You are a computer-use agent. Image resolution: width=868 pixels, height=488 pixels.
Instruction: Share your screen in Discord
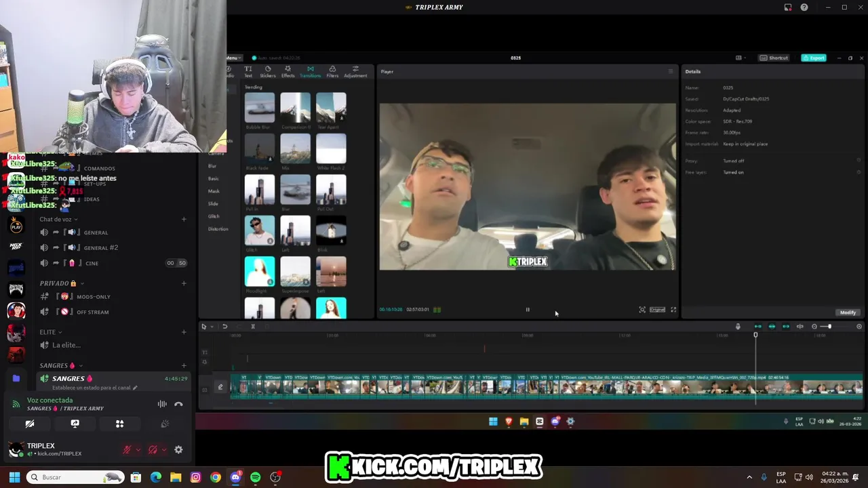(x=75, y=424)
